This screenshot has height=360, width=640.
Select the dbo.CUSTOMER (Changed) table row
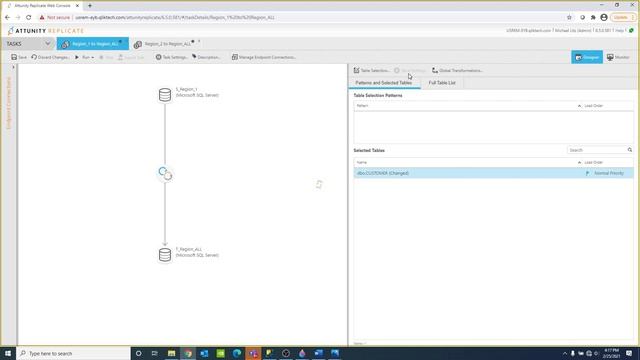coord(493,173)
